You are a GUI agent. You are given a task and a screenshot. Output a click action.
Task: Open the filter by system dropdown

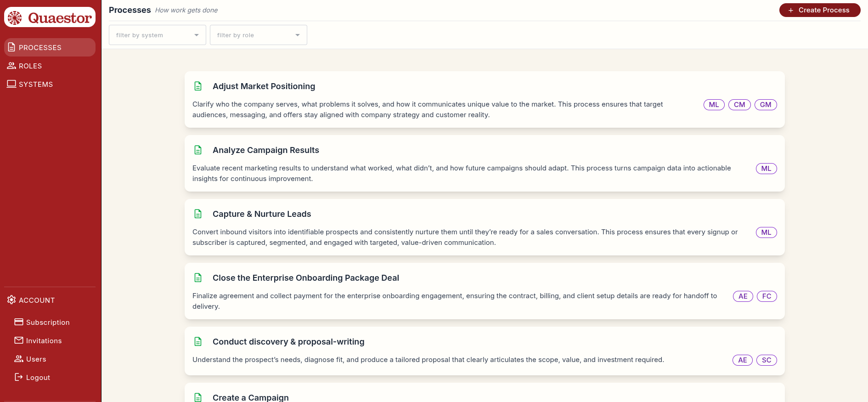[157, 34]
